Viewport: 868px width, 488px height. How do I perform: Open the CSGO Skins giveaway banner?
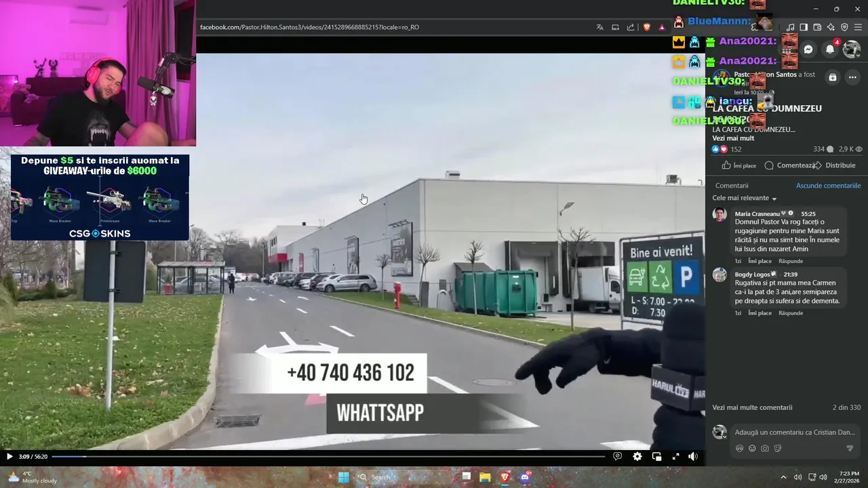tap(100, 197)
